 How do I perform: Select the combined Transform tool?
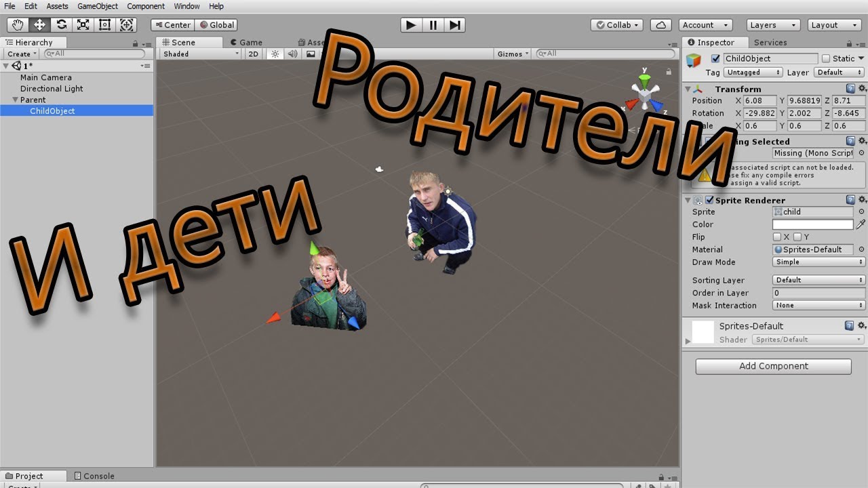point(126,25)
